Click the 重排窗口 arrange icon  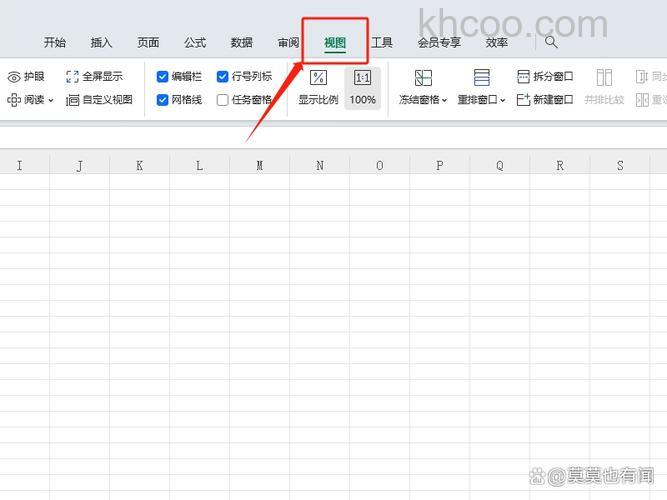pyautogui.click(x=482, y=78)
